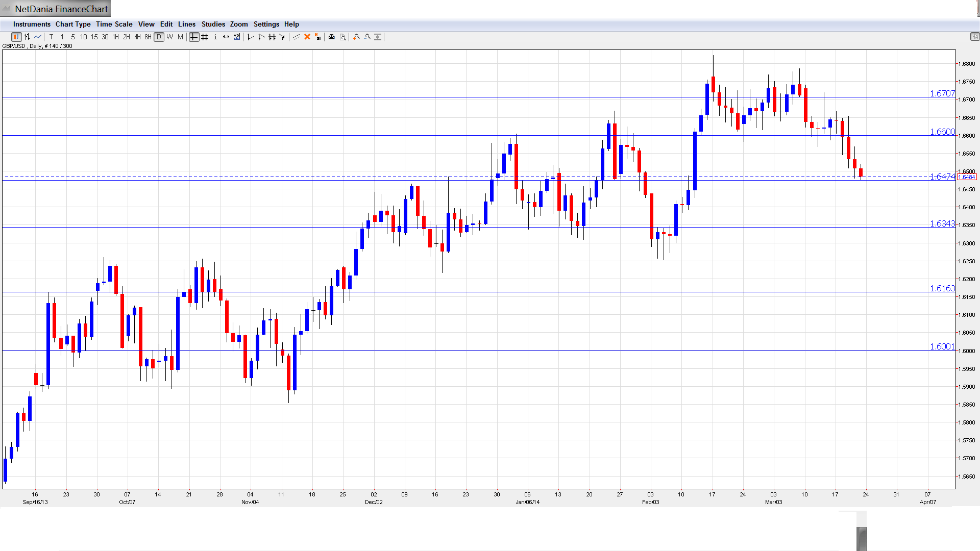Click the 1.6343 horizontal line label
Image resolution: width=980 pixels, height=551 pixels.
[x=942, y=223]
